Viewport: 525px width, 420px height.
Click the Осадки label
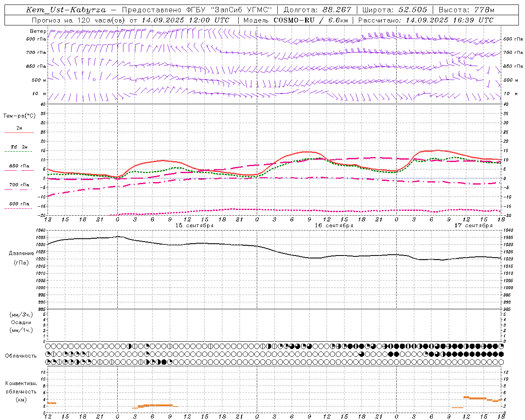coord(21,322)
